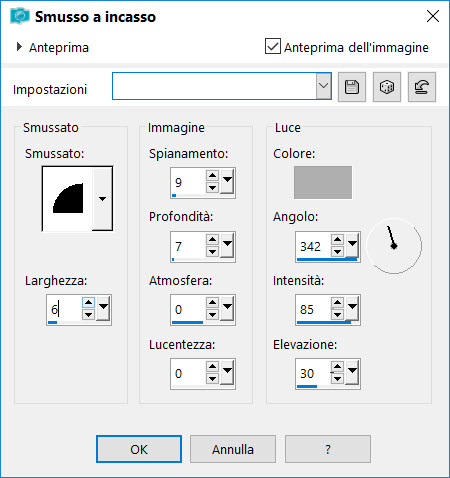Click the Annulla button
This screenshot has height=478, width=450.
[x=233, y=449]
